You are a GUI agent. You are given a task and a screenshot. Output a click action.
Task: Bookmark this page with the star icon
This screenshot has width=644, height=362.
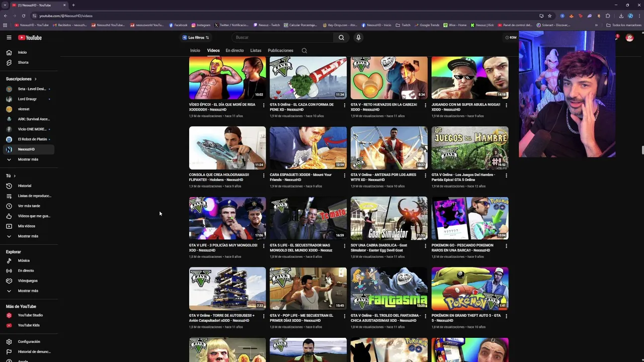[549, 16]
